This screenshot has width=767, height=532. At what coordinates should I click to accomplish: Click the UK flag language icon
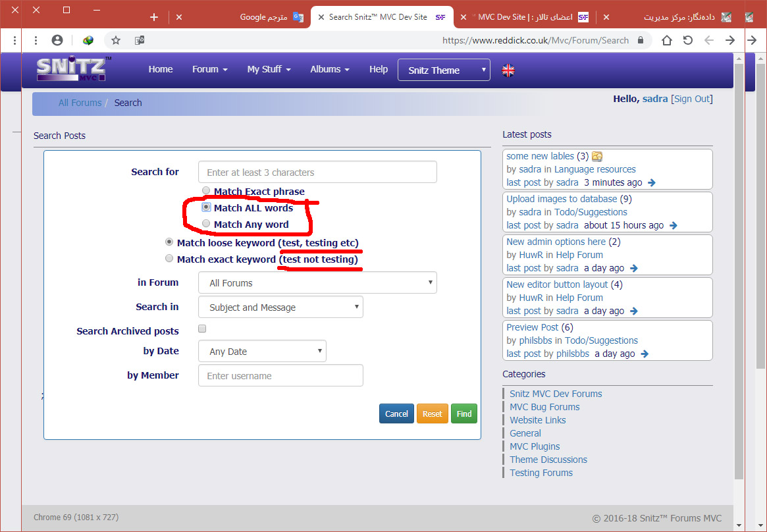coord(508,70)
